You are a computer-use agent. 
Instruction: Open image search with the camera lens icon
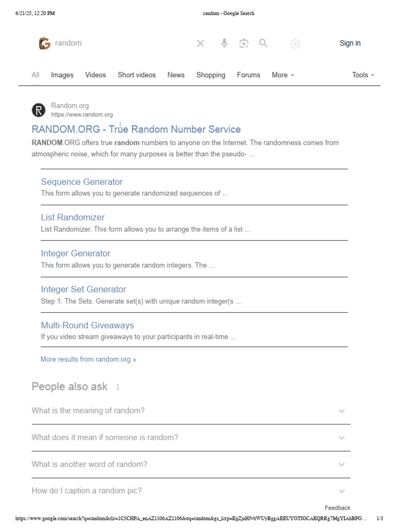[x=244, y=44]
